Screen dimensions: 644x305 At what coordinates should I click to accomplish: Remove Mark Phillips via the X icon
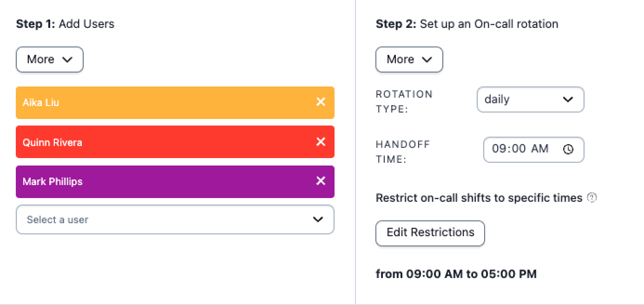(x=321, y=181)
